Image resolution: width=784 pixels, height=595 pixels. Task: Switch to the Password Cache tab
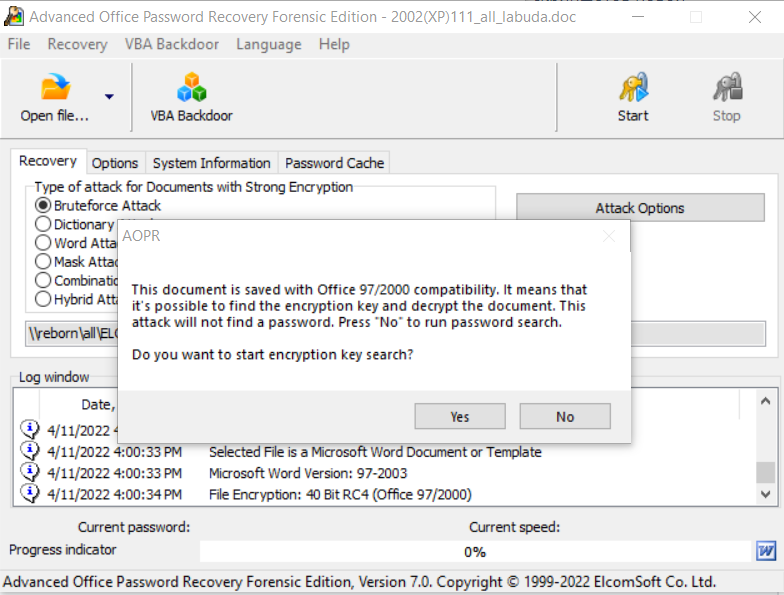click(334, 163)
